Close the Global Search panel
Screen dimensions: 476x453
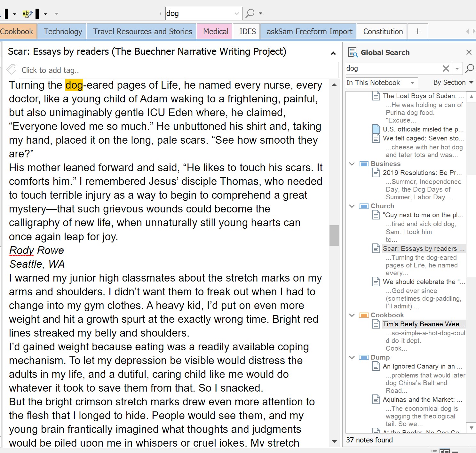point(469,52)
